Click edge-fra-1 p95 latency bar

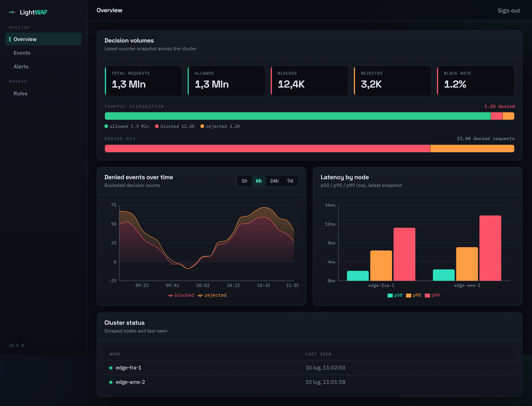[x=381, y=266]
